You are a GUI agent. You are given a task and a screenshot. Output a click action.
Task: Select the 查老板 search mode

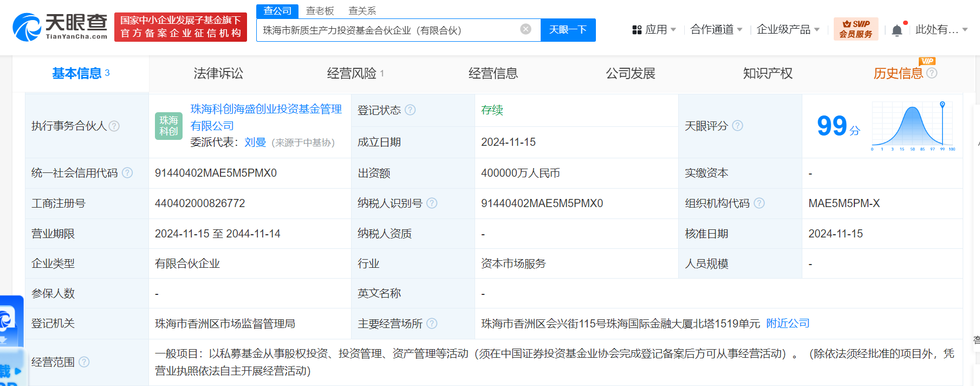pos(320,11)
